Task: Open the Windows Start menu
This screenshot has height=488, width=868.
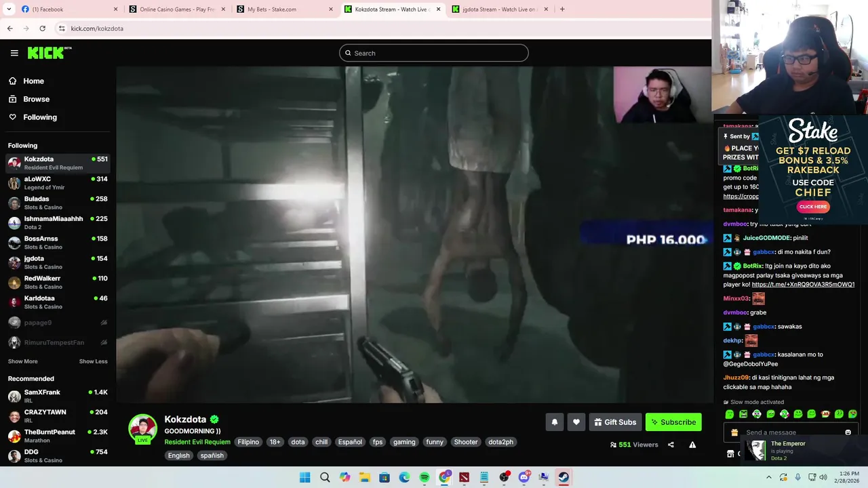Action: tap(305, 477)
